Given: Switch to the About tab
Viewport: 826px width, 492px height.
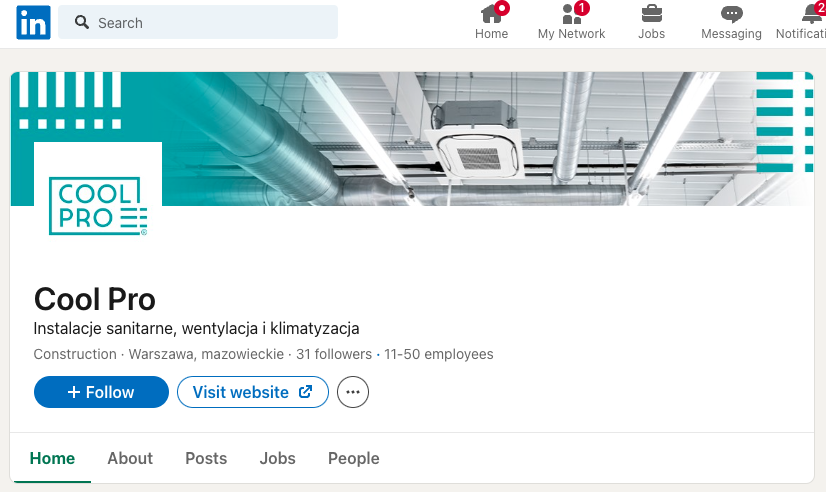Looking at the screenshot, I should (130, 458).
